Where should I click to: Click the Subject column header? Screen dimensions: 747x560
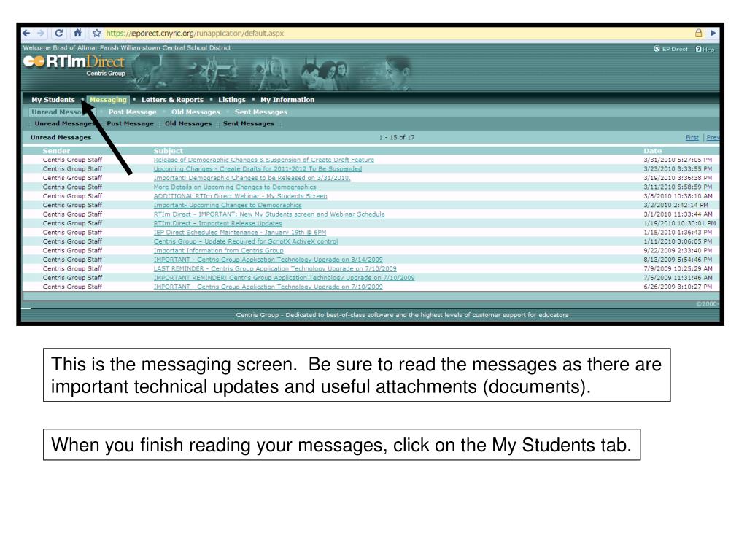(x=169, y=150)
